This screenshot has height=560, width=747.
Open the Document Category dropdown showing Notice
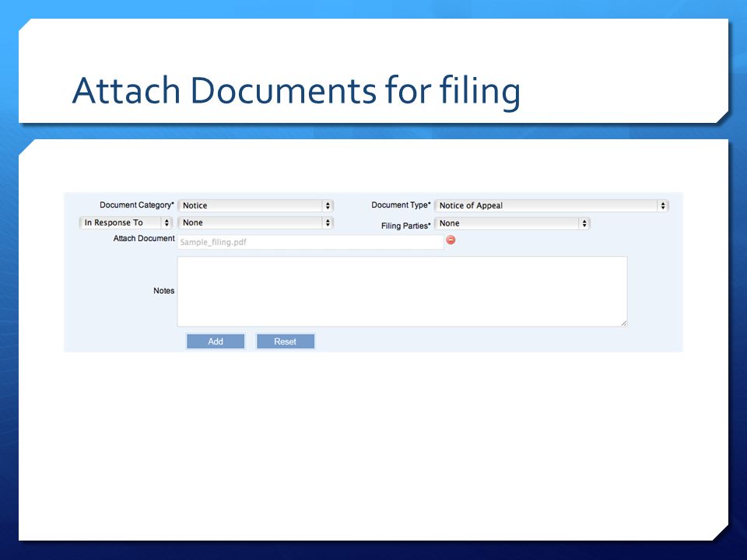click(255, 205)
